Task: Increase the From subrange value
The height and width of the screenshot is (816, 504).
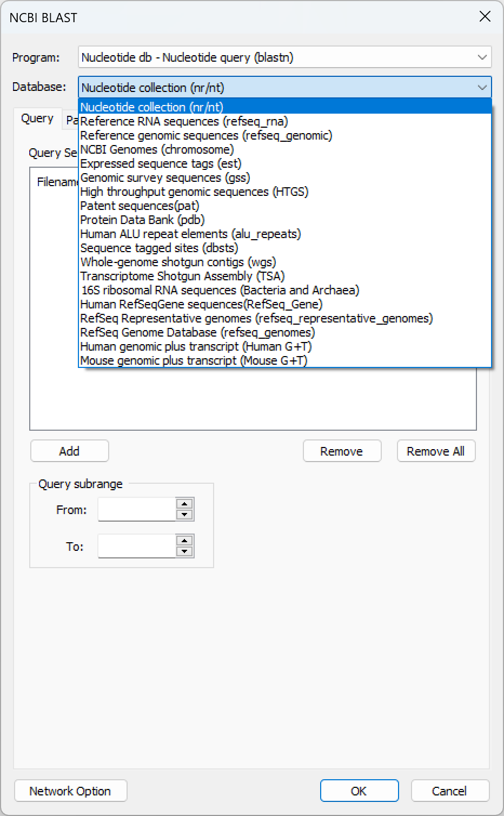Action: [185, 504]
